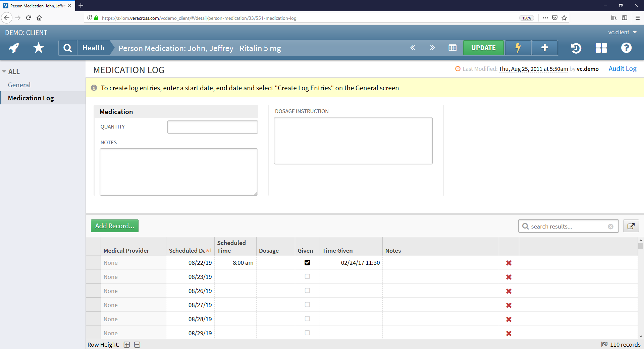Click the Dosage Instruction text area
Screen dimensions: 644x349
point(353,141)
